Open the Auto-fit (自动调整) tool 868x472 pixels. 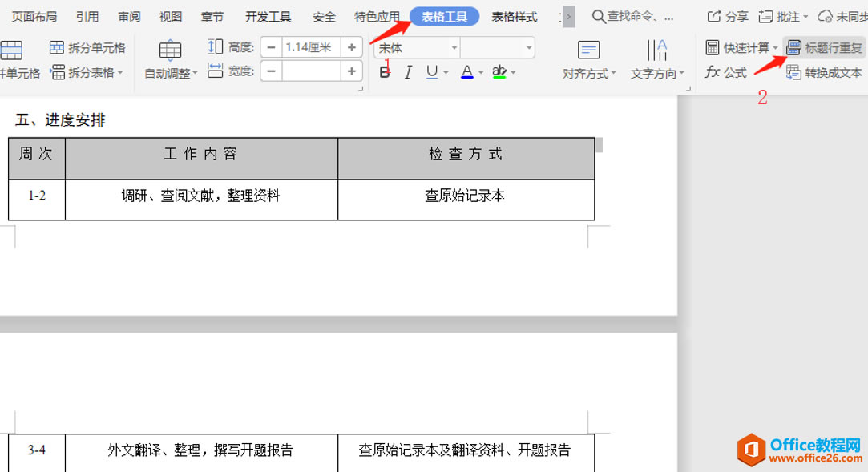click(x=171, y=60)
